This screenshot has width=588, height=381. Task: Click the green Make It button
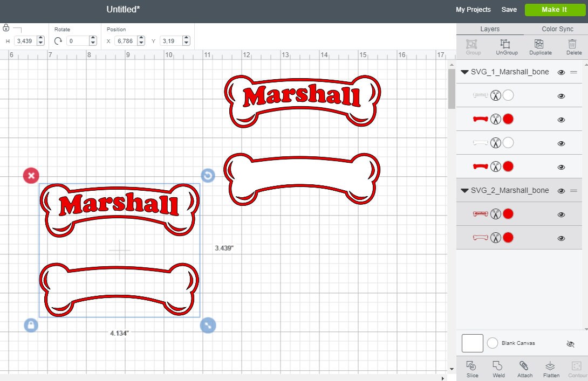point(555,10)
